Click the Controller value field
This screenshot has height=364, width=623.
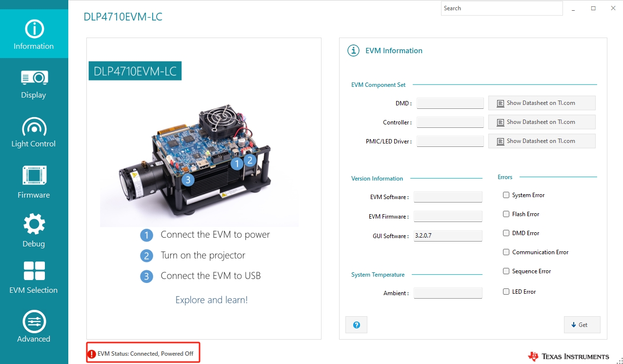coord(450,122)
